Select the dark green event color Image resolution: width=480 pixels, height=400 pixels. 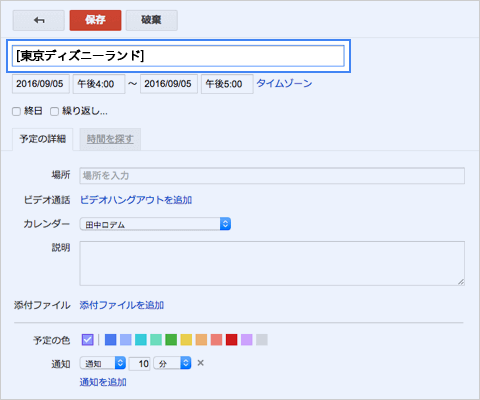(171, 340)
